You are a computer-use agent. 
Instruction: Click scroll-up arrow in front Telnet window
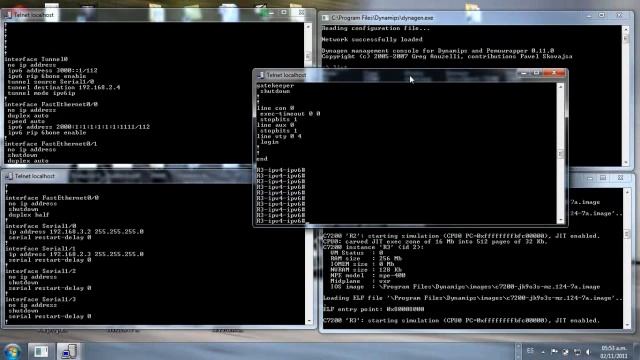coord(560,87)
